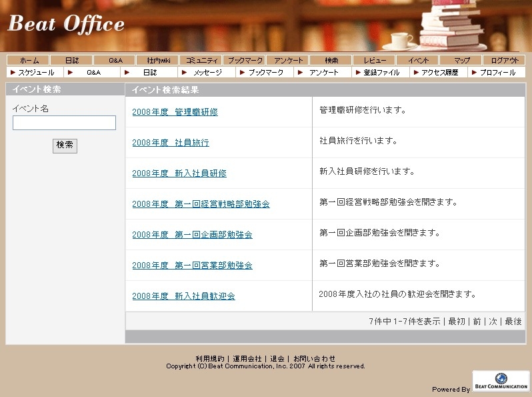
Task: Open the 2008年度 新入社員研修 event link
Action: point(179,173)
